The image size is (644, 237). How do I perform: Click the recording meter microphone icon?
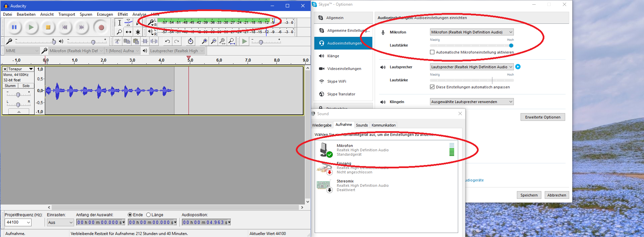tap(151, 23)
